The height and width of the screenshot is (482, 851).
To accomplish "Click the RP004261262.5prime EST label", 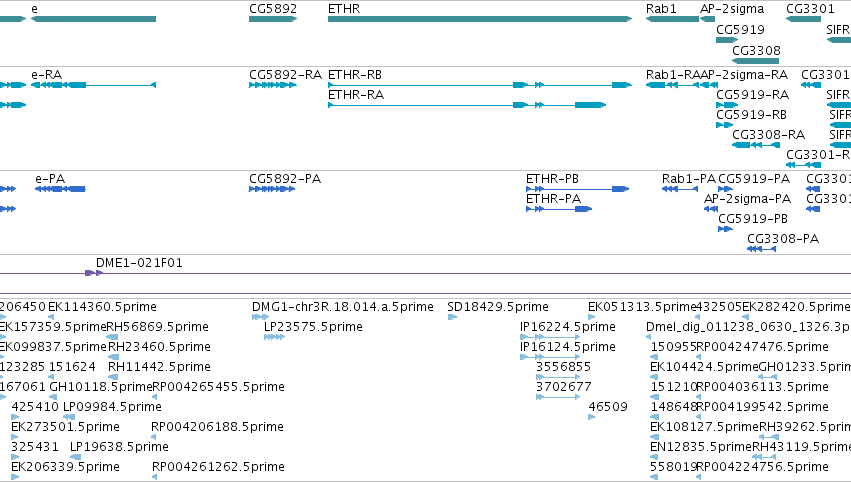I will click(218, 467).
